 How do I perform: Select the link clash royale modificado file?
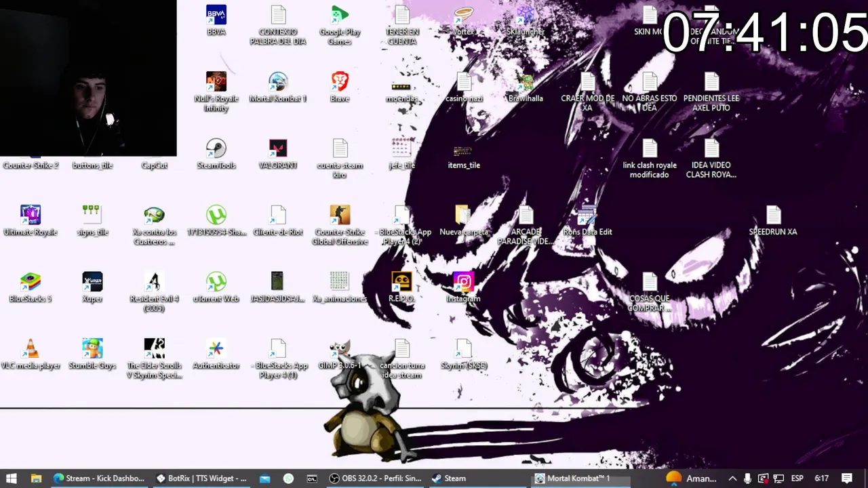click(x=650, y=159)
